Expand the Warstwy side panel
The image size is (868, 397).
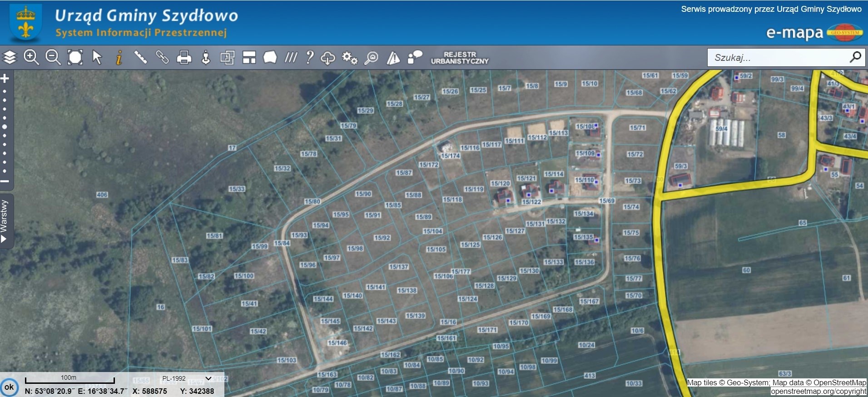point(5,221)
